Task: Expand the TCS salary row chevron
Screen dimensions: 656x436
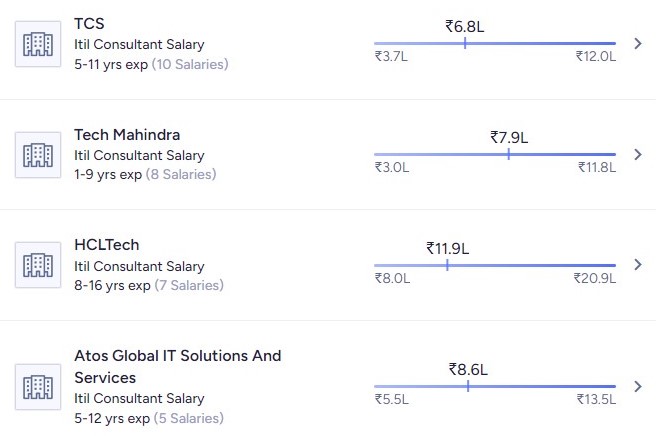Action: pos(639,44)
